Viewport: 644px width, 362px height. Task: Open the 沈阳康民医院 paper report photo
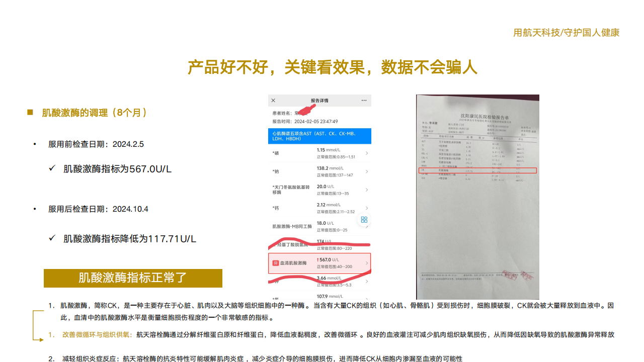(x=477, y=197)
